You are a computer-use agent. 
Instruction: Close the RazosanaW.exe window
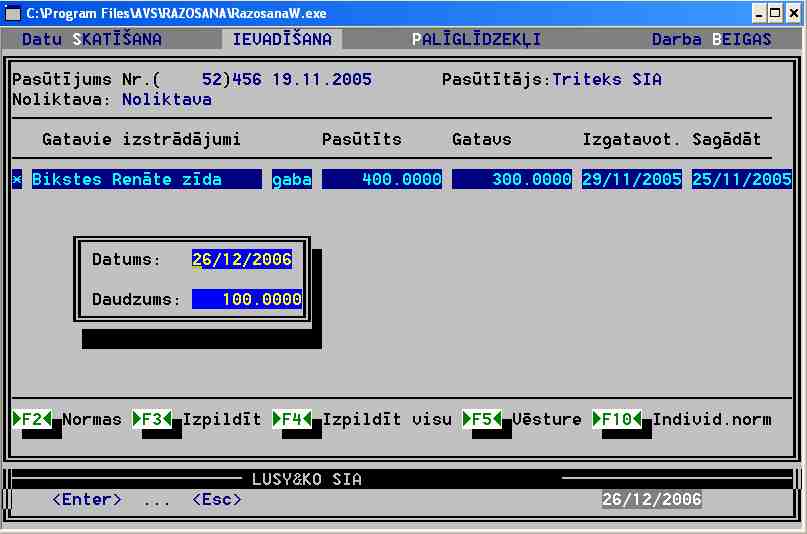click(x=794, y=13)
